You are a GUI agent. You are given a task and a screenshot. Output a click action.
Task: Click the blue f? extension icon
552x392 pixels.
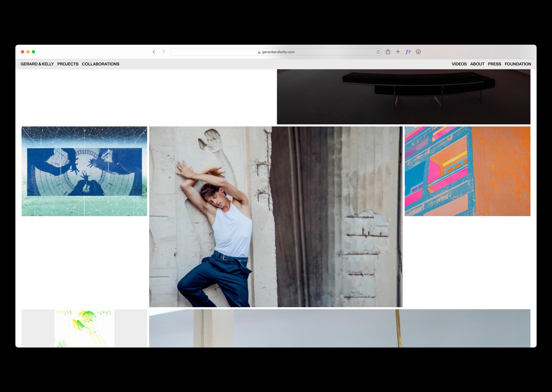coord(408,52)
